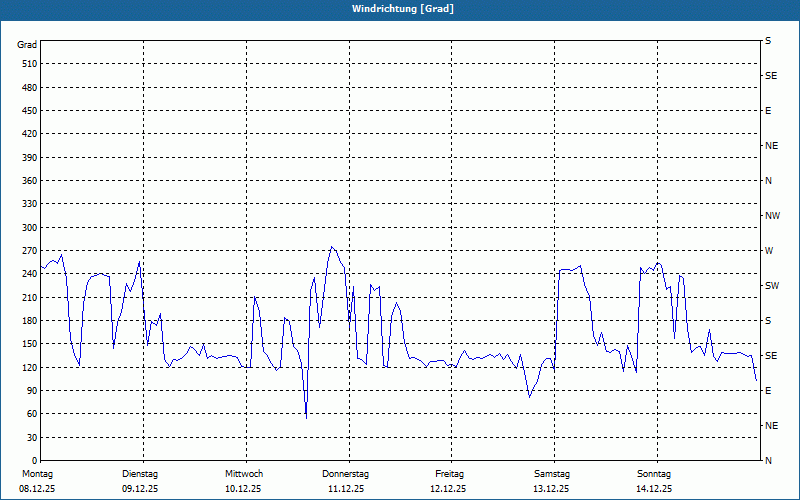
Task: Select the Montag 08.12.25 date label
Action: [37, 481]
